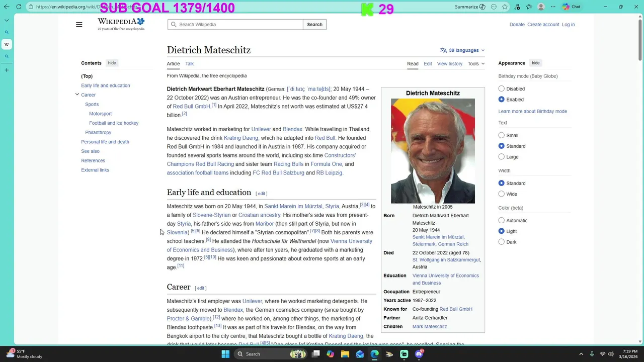
Task: Click the Microsoft Edge taskbar icon
Action: (x=375, y=354)
